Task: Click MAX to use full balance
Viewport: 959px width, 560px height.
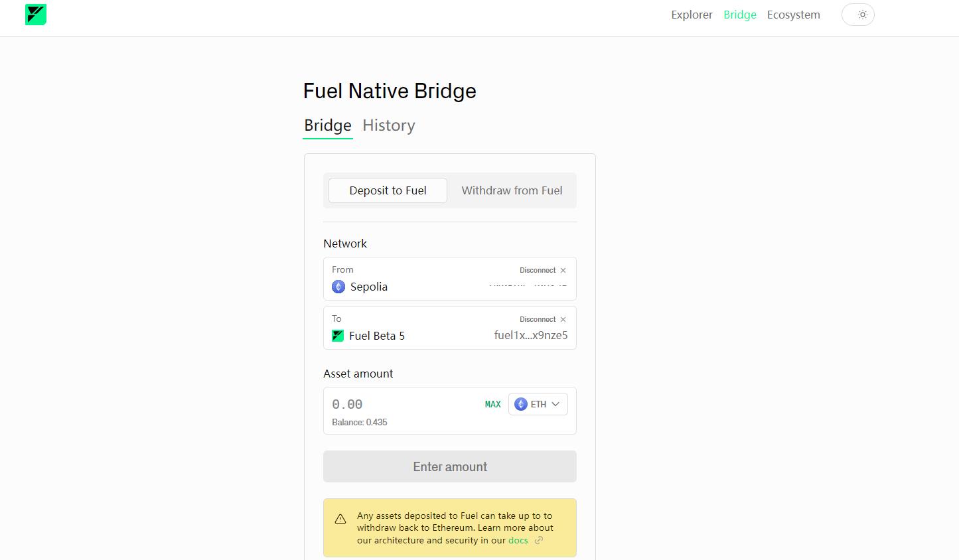Action: click(493, 404)
